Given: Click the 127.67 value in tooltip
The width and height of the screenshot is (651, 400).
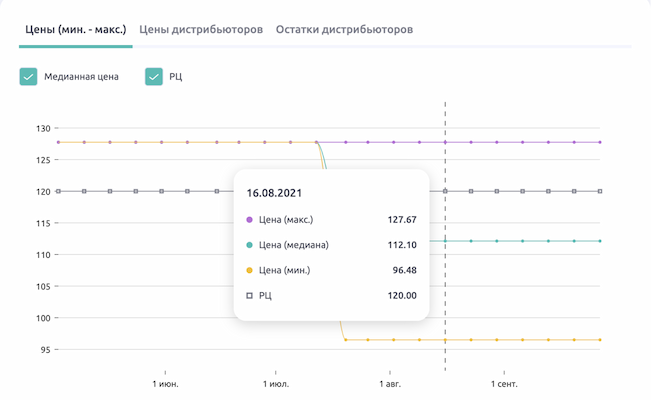Looking at the screenshot, I should [402, 219].
